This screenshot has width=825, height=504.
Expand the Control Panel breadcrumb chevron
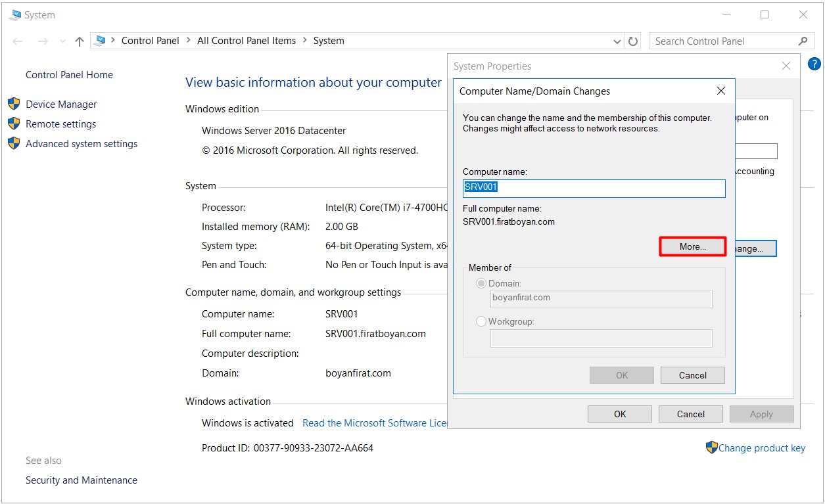point(189,41)
